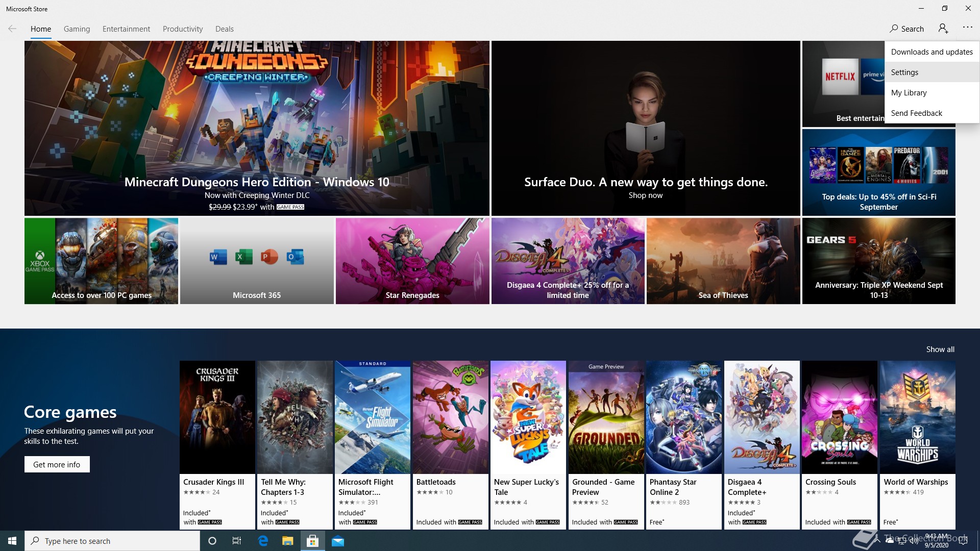Open Top deals Sci-Fi September tile

click(878, 172)
